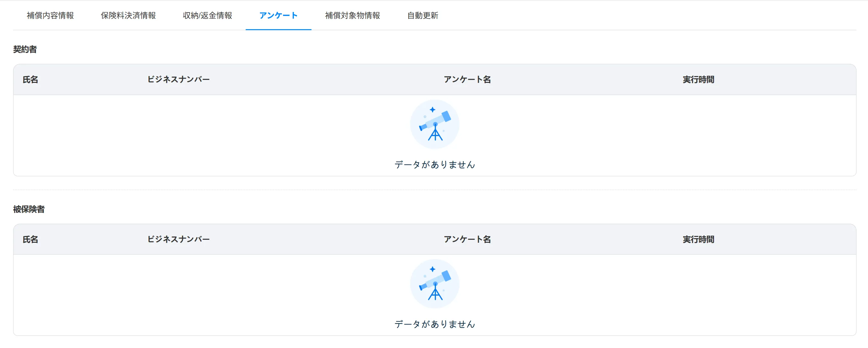Click the 被保険者 section heading
The image size is (868, 348).
[29, 209]
